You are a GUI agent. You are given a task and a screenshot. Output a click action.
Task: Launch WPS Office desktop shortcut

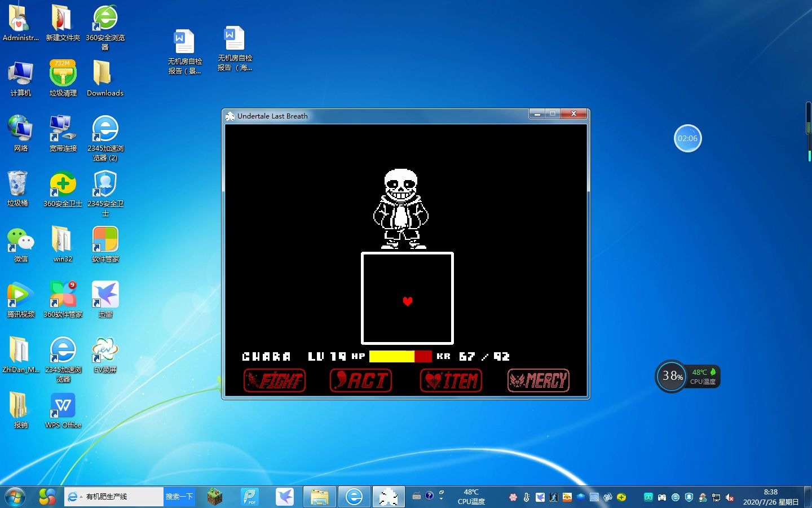coord(63,410)
